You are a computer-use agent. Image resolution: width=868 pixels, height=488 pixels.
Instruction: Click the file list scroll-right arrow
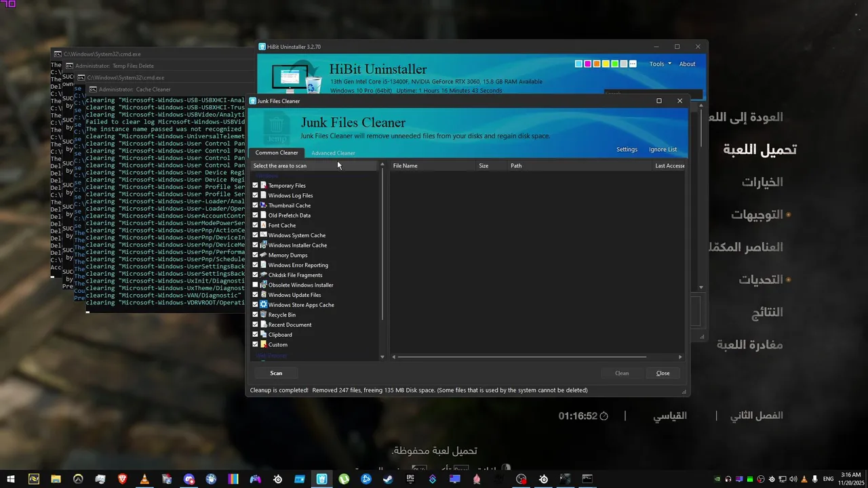[680, 357]
